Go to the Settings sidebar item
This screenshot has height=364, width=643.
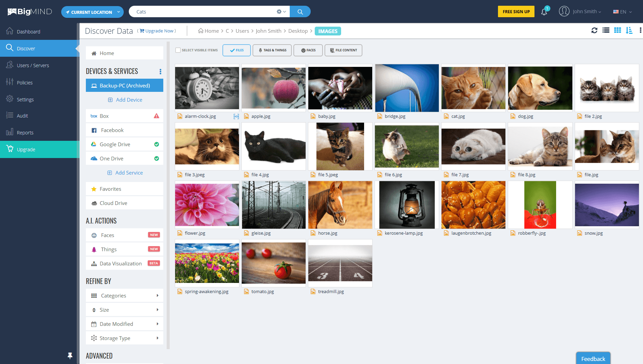point(25,99)
